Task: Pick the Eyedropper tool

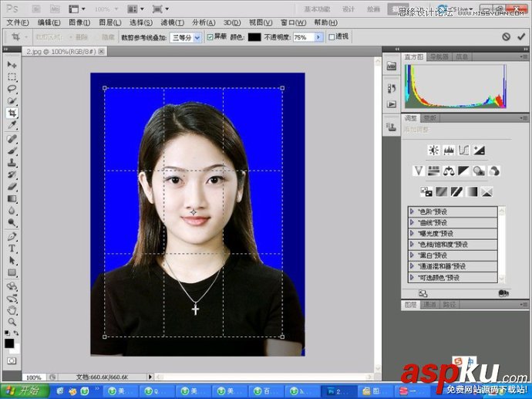Action: click(12, 124)
